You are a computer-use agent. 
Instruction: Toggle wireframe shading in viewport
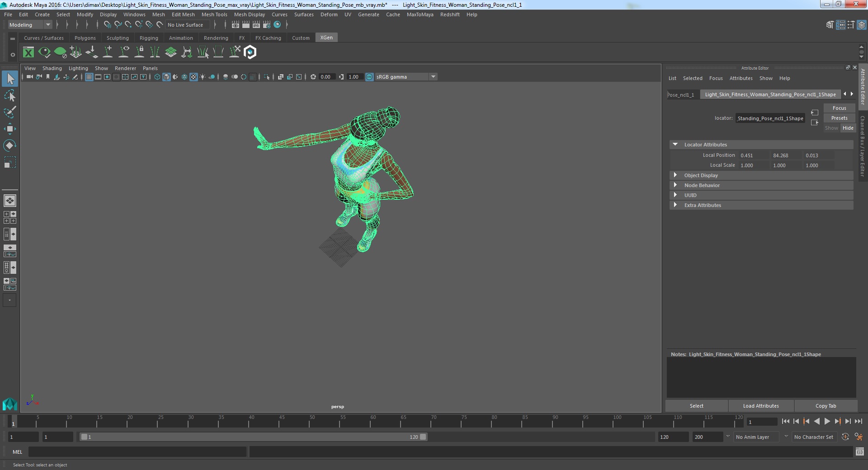[x=157, y=77]
